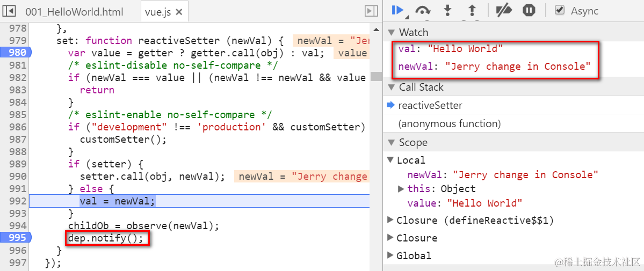Select the vue.js tab
Viewport: 644px width, 271px height.
158,12
